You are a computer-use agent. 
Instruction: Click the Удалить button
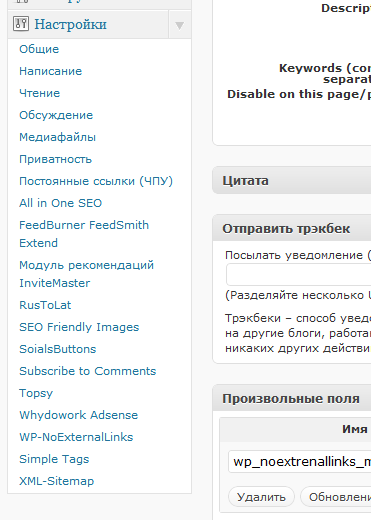pos(261,497)
